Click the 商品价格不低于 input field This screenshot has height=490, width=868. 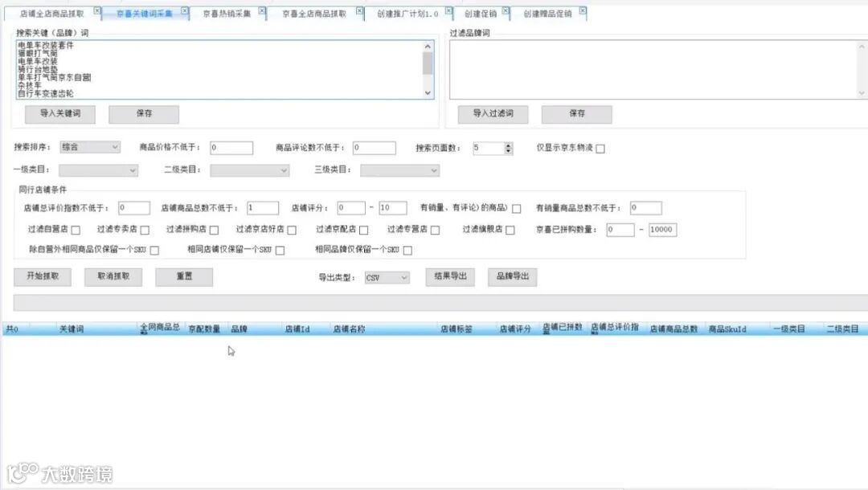(231, 148)
